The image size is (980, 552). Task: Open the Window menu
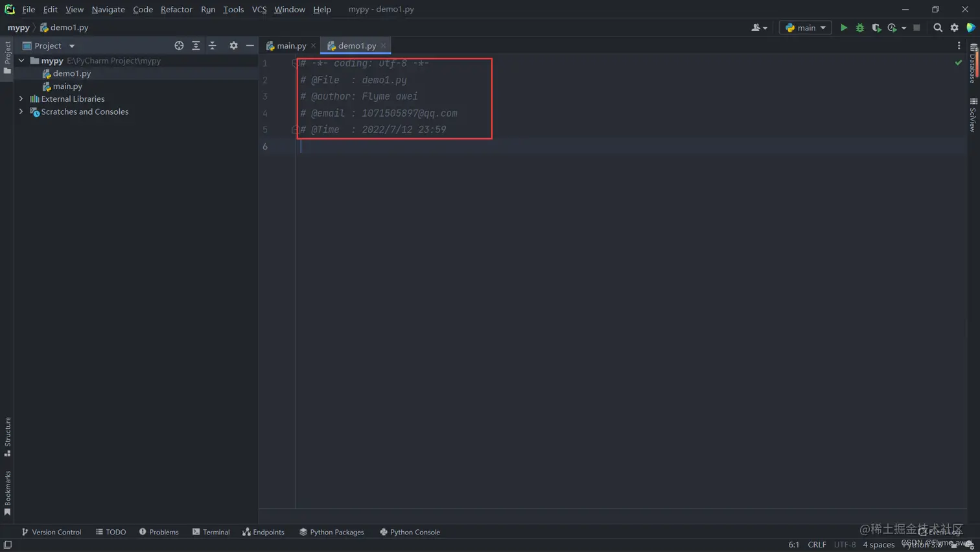click(289, 9)
